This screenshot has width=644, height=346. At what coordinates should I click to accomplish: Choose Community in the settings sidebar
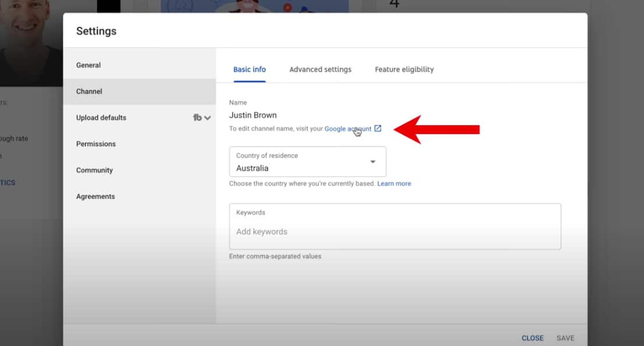pos(94,170)
